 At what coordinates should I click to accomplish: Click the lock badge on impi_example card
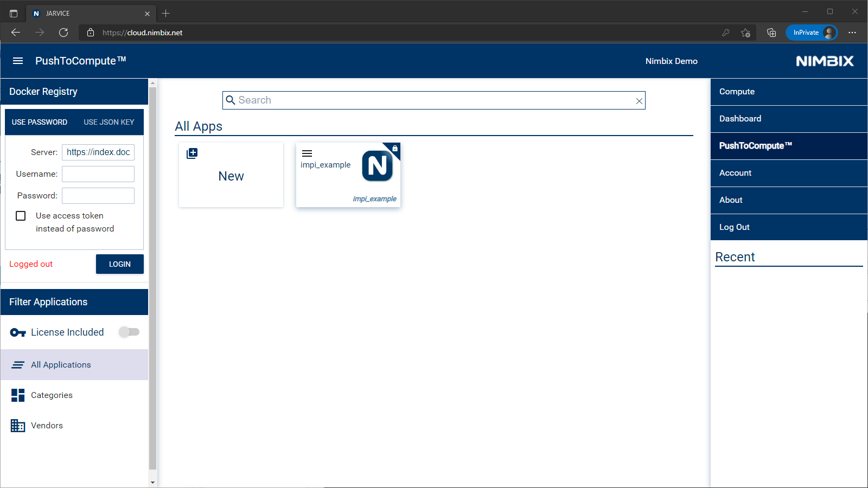tap(395, 148)
